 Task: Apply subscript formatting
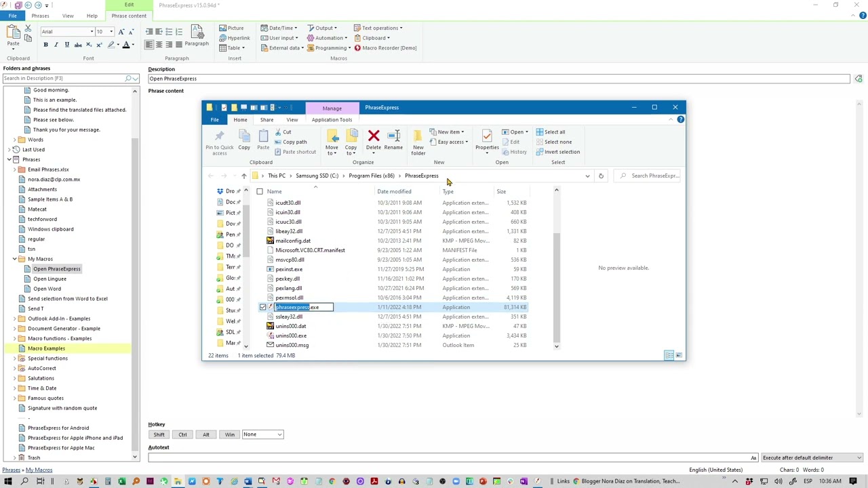pos(90,45)
